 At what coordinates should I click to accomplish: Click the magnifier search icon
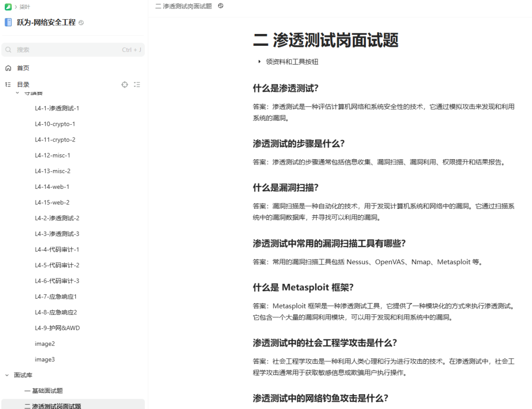coord(8,50)
